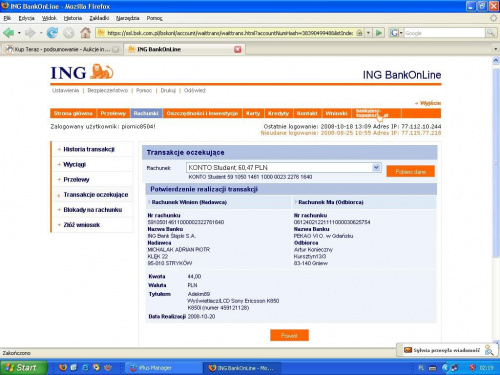The height and width of the screenshot is (375, 500).
Task: Click the messenger notification person icon
Action: (489, 350)
